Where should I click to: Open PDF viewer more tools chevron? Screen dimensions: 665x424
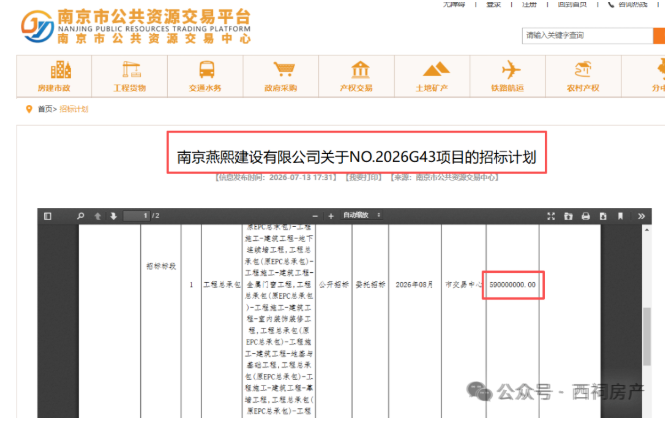click(641, 216)
